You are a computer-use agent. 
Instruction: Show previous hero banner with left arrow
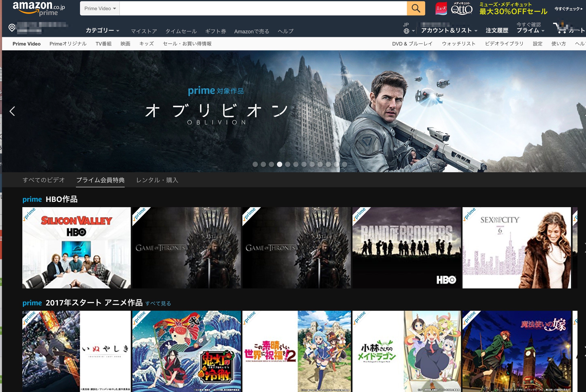(12, 111)
